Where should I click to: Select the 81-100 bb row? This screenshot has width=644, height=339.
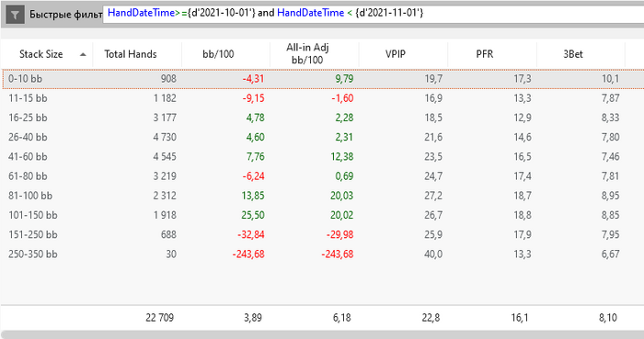pyautogui.click(x=322, y=196)
